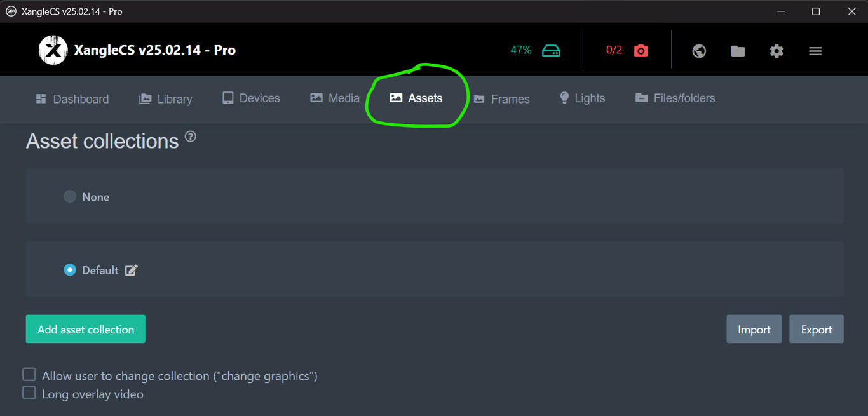Image resolution: width=868 pixels, height=416 pixels.
Task: Close the XangleCS window
Action: click(851, 11)
